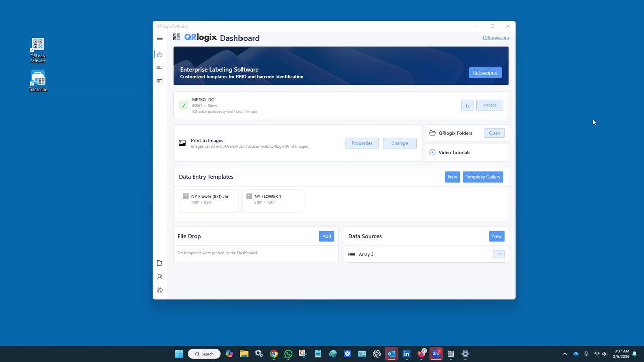This screenshot has height=362, width=644.
Task: Open the Template Gallery
Action: pos(483,177)
